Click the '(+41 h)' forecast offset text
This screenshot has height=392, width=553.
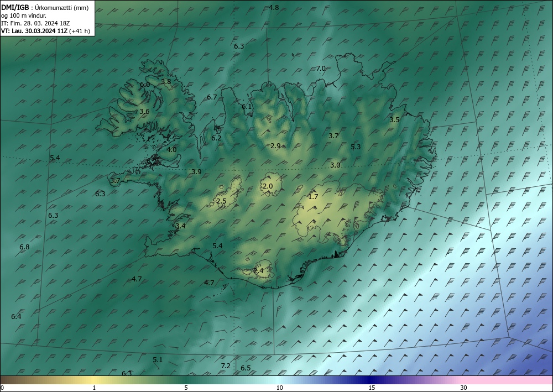point(79,31)
